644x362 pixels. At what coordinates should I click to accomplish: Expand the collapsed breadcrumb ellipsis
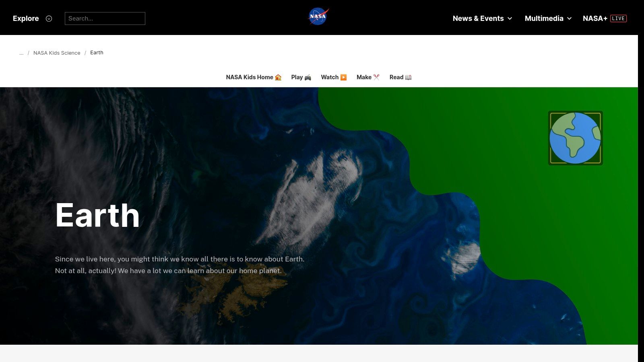(21, 53)
